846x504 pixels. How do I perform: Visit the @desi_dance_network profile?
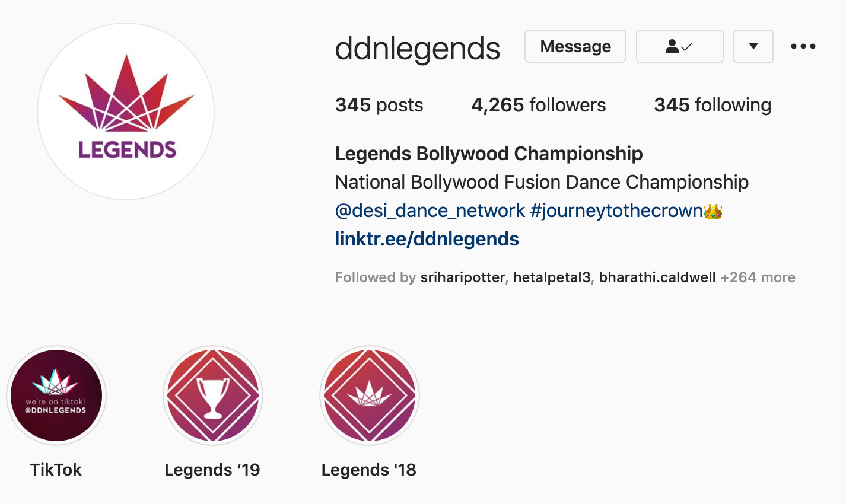click(x=430, y=210)
